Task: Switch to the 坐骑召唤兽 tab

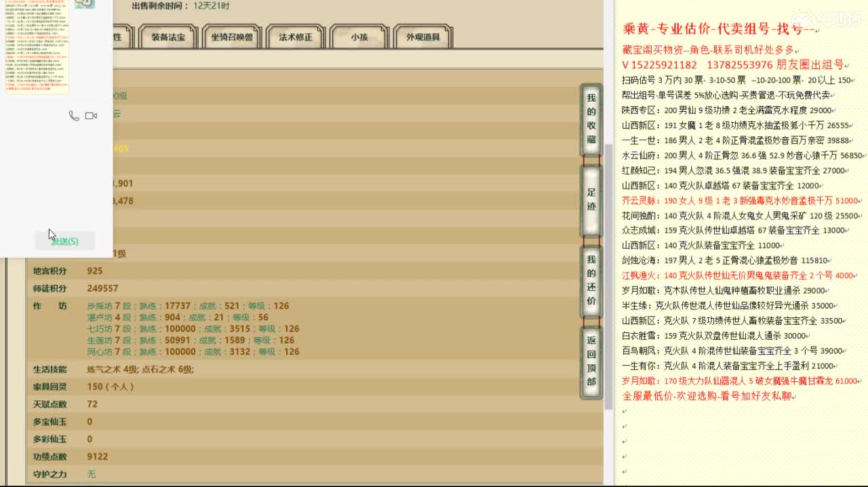Action: click(x=232, y=37)
